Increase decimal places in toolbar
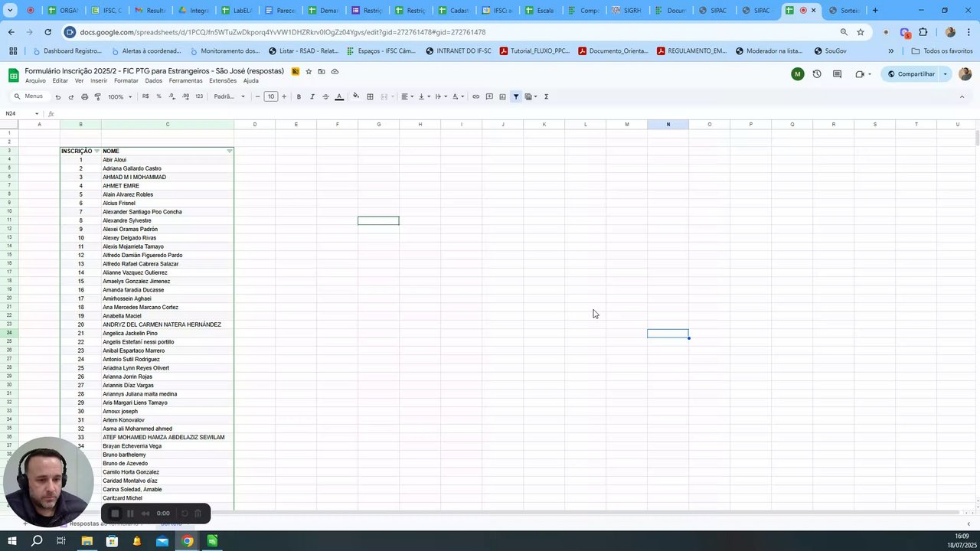Viewport: 980px width, 551px height. (186, 96)
